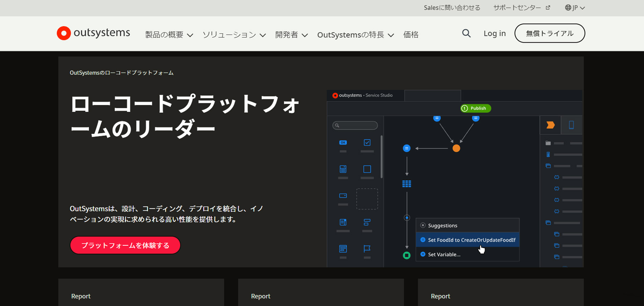Click the blue grid aggregate node
This screenshot has width=644, height=306.
click(407, 184)
